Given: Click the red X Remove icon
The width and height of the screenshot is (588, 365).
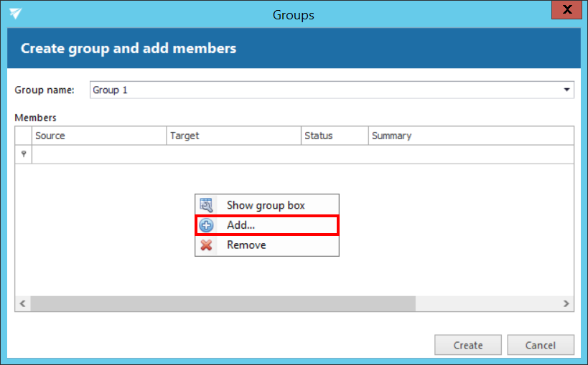Looking at the screenshot, I should click(206, 245).
